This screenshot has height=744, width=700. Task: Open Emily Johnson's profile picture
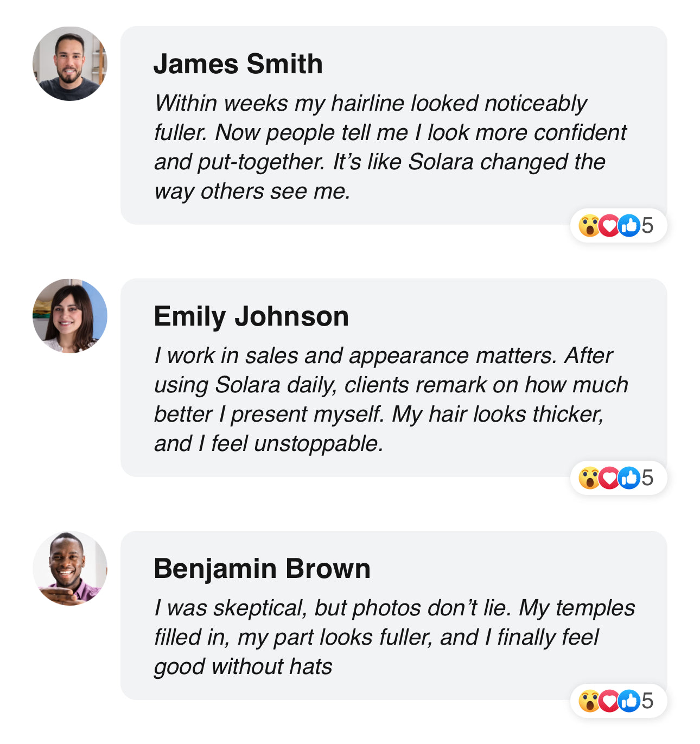coord(70,316)
